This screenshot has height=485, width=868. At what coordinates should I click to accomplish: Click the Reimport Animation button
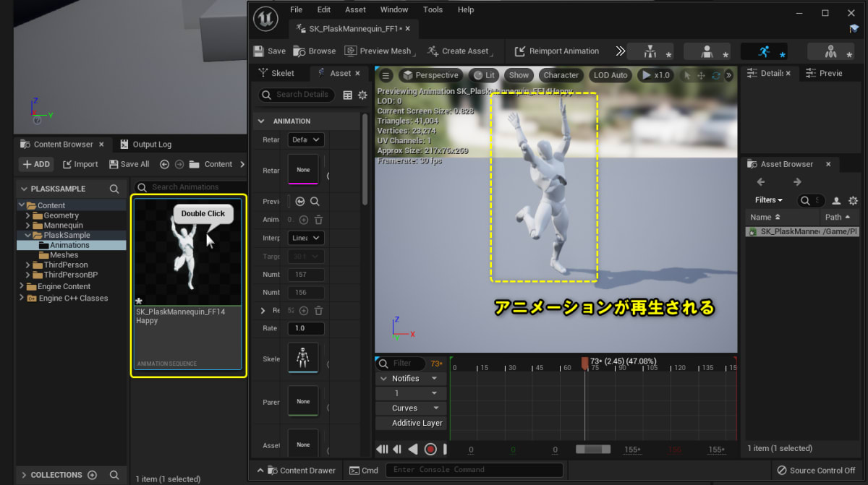pos(556,51)
